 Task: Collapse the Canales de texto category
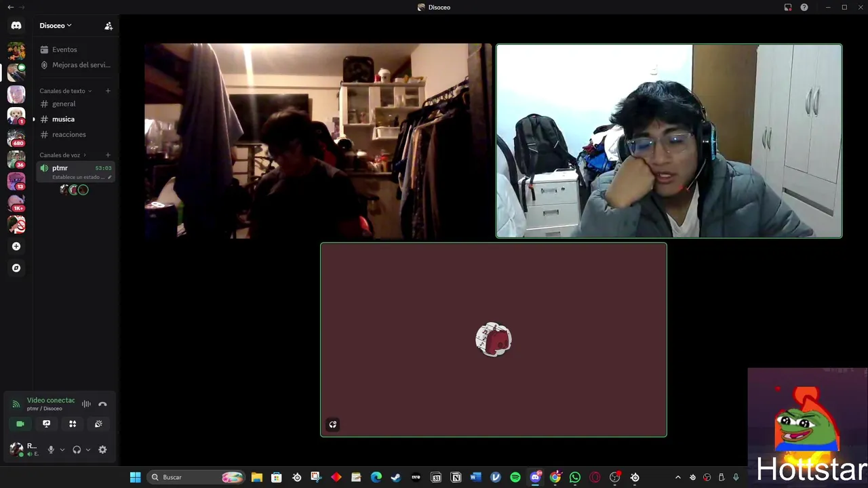65,91
